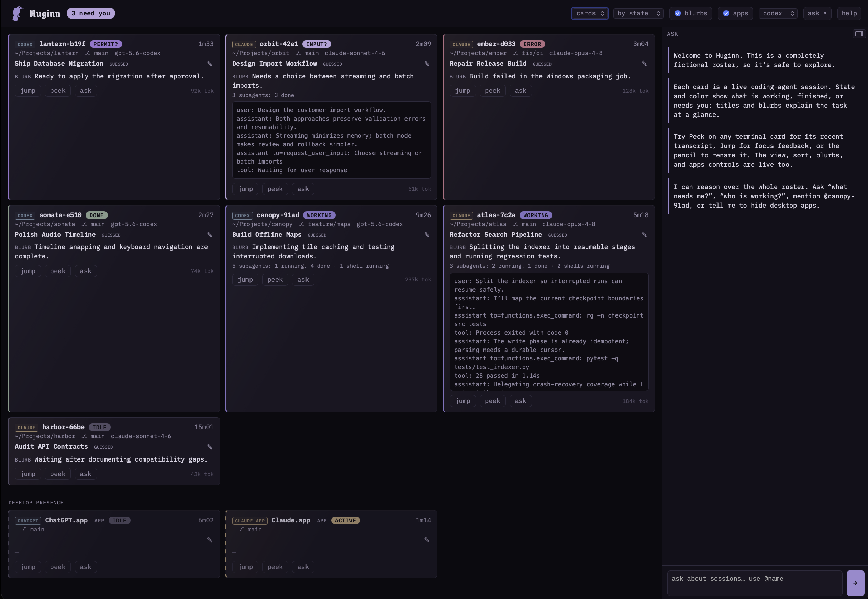Viewport: 868px width, 599px height.
Task: Click the INPUT? badge on orbit-42e1
Action: [x=317, y=44]
